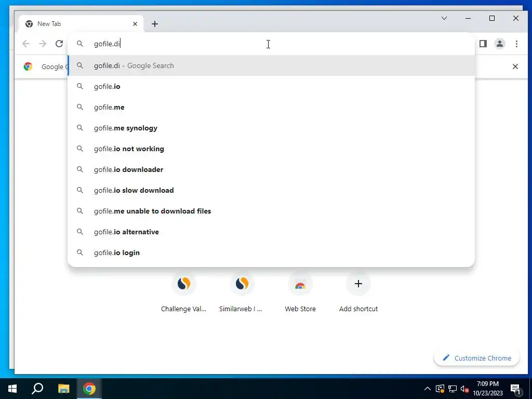This screenshot has width=532, height=399.
Task: Open Windows taskbar search
Action: (37, 389)
